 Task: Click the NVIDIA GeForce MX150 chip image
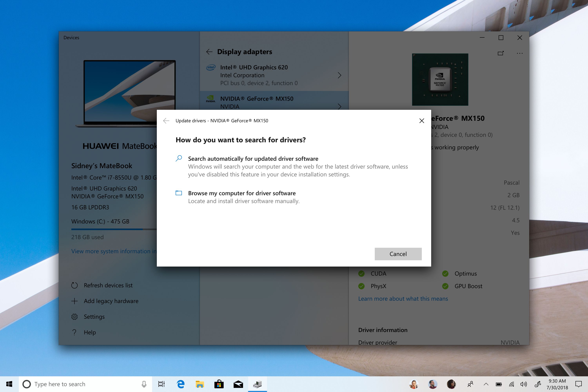440,80
